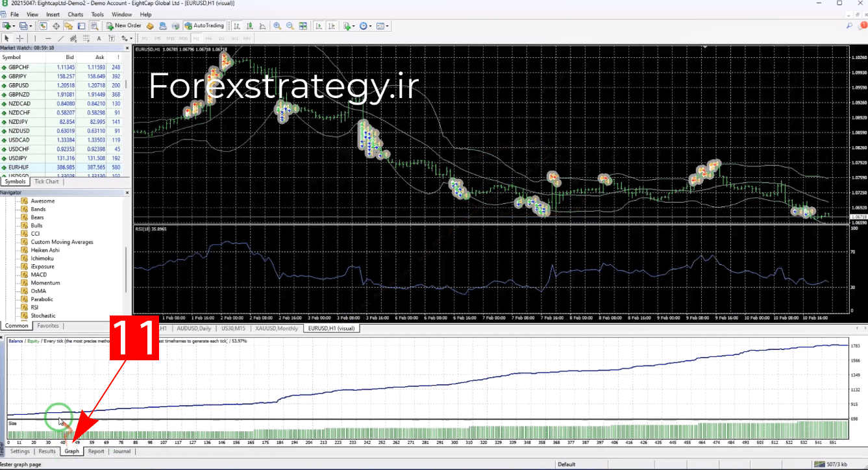Click the signals broadcast icon
Screen dimensions: 868x470
tap(175, 26)
